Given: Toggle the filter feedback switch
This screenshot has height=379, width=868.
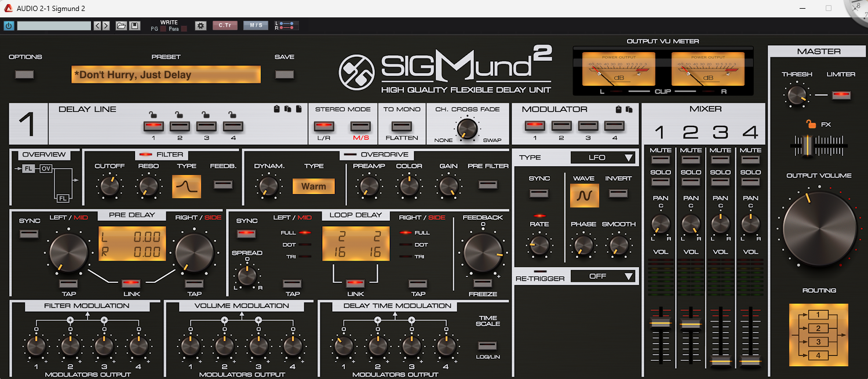Looking at the screenshot, I should coord(223,185).
